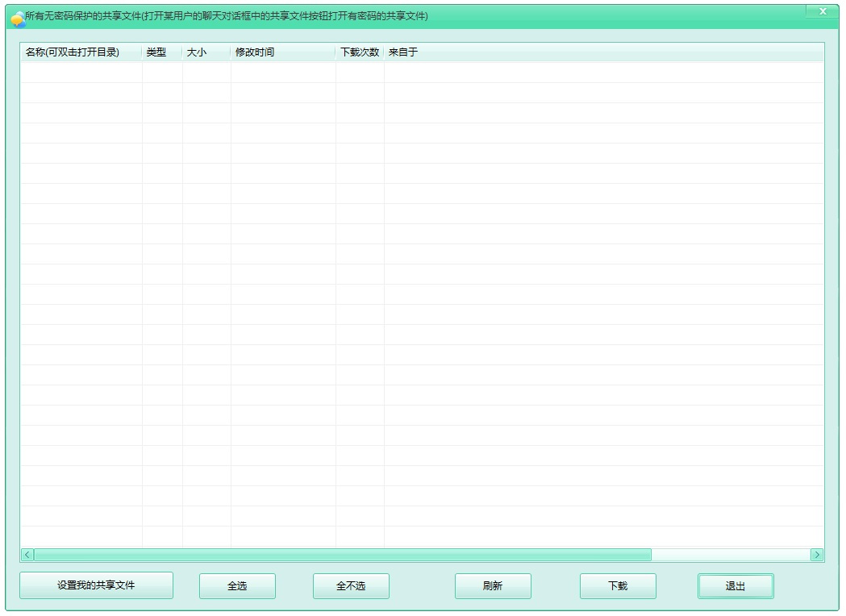
Task: Deselect everything using the 全不选 button
Action: 351,585
